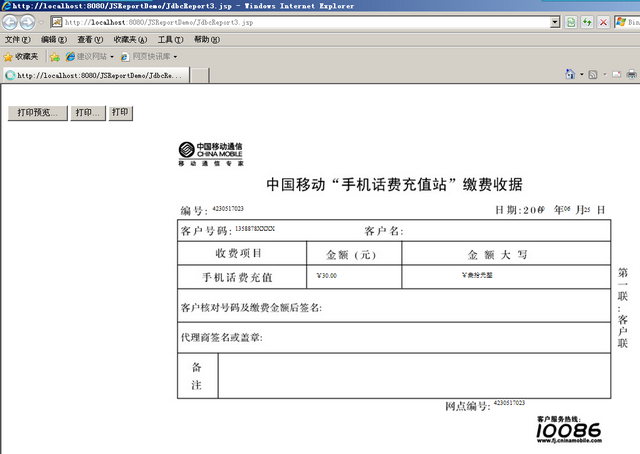Screen dimensions: 640x454
Task: Click customer number 1358878XXXX
Action: point(255,229)
